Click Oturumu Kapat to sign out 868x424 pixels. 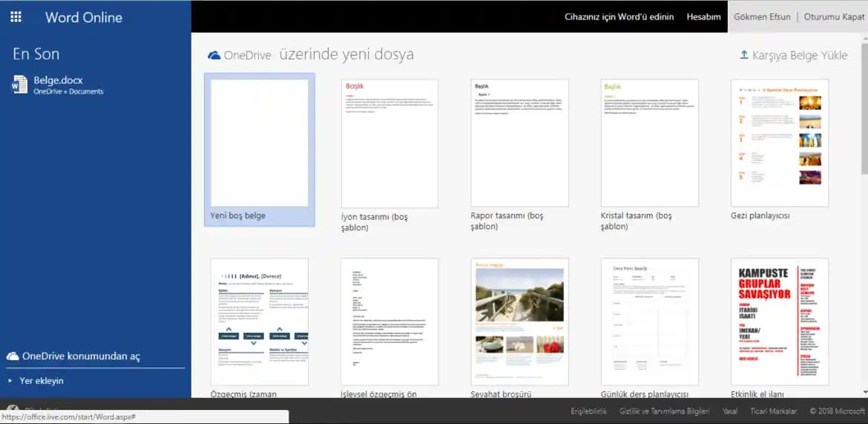point(834,16)
